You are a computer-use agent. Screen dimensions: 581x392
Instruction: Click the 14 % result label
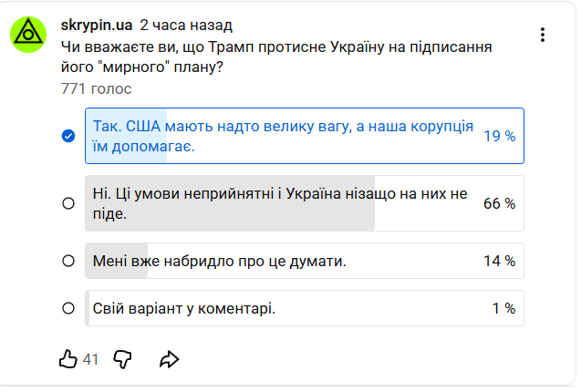pos(499,261)
